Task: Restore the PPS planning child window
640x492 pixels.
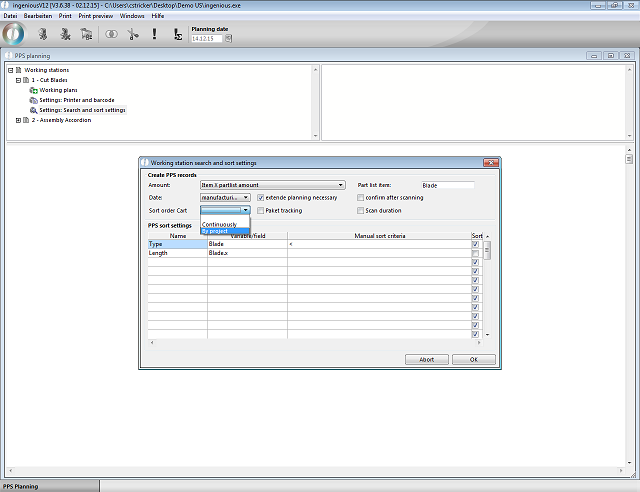Action: tap(611, 56)
